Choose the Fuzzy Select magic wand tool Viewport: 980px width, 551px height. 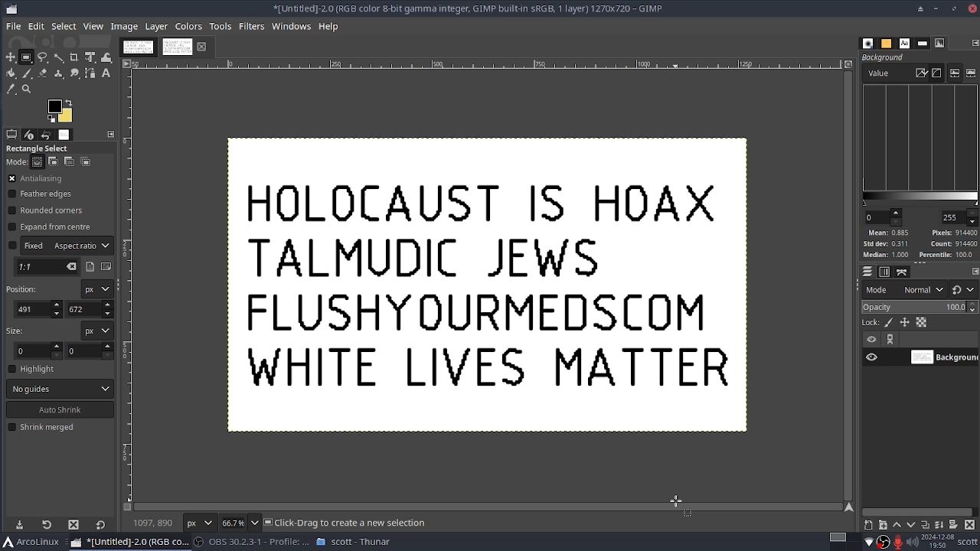point(59,57)
